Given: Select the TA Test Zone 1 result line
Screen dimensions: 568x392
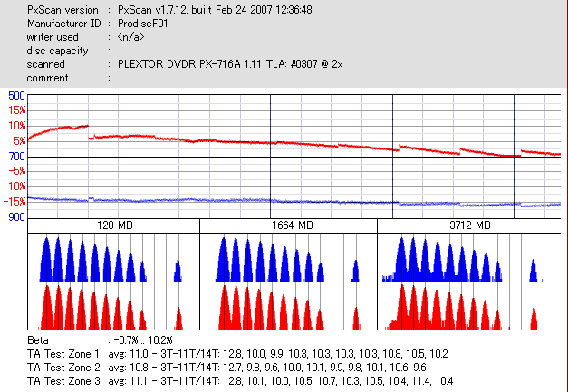Looking at the screenshot, I should tap(237, 354).
